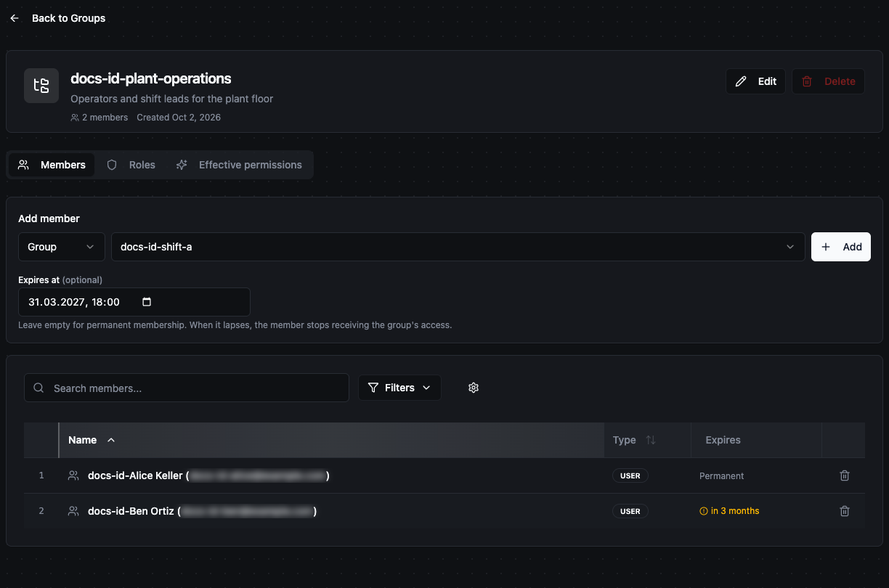Viewport: 889px width, 588px height.
Task: Click the USER badge in Alice Keller row
Action: point(630,475)
